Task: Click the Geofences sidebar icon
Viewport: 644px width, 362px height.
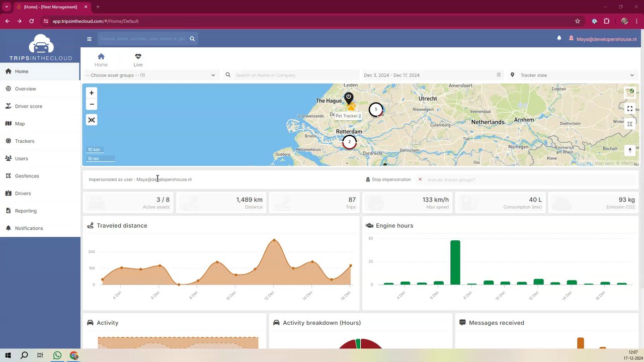Action: point(9,176)
